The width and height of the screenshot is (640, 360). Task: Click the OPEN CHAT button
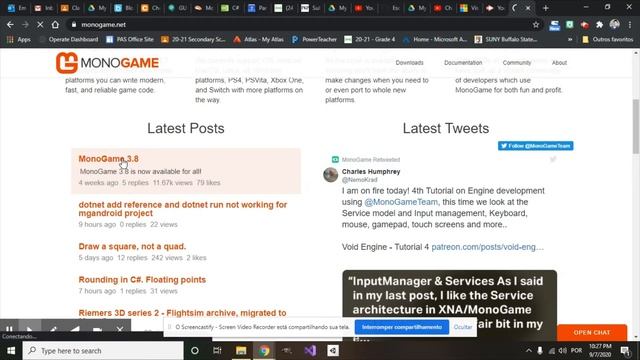591,333
